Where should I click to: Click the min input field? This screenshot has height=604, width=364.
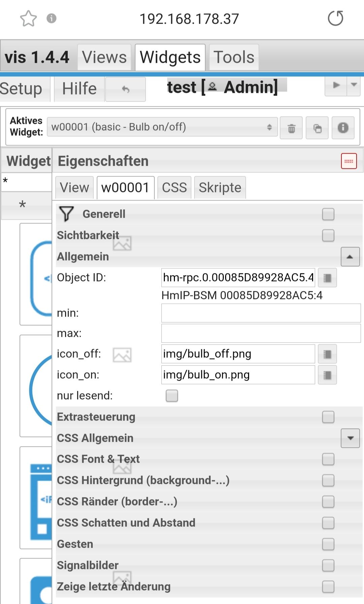[x=261, y=313]
